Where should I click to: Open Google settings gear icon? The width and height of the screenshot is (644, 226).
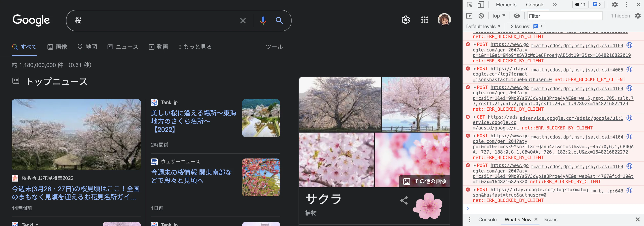(406, 20)
